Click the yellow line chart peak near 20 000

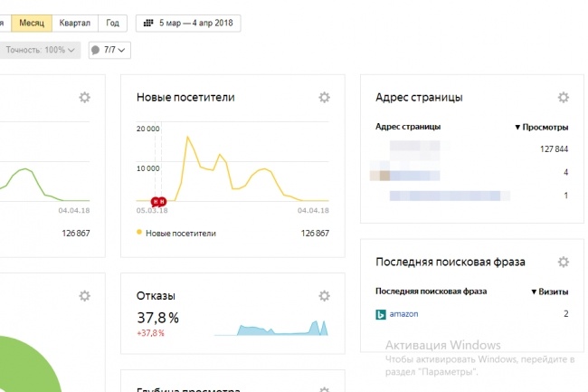187,138
